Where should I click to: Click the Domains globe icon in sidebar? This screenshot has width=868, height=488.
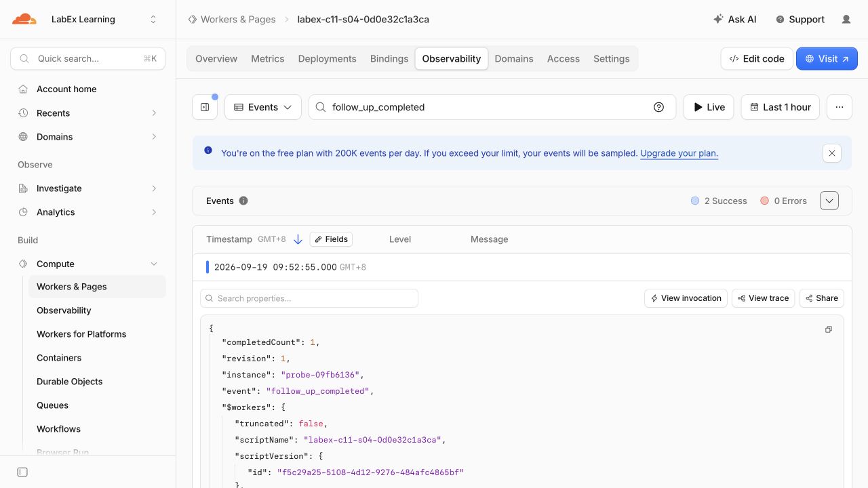(23, 137)
